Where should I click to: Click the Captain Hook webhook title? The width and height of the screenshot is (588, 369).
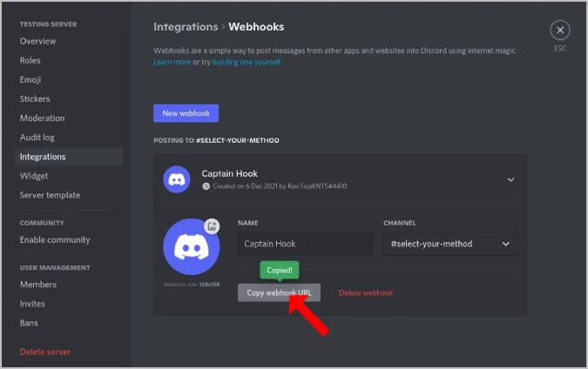click(229, 174)
